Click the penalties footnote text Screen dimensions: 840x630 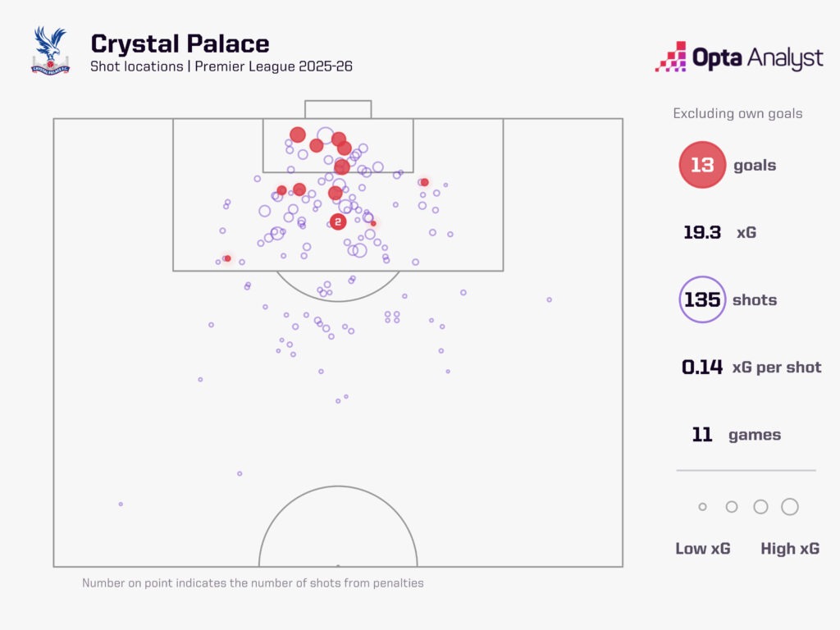tap(253, 583)
